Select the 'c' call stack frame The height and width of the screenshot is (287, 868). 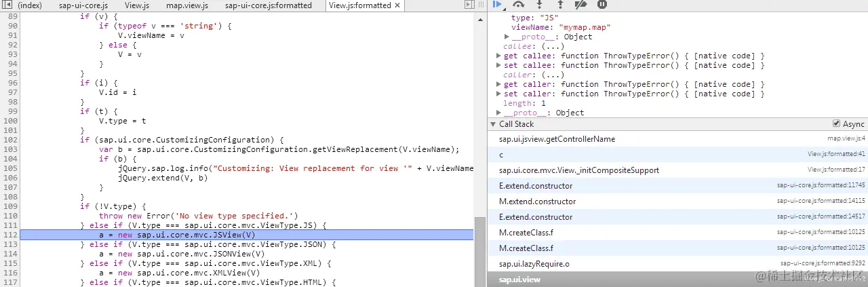677,155
